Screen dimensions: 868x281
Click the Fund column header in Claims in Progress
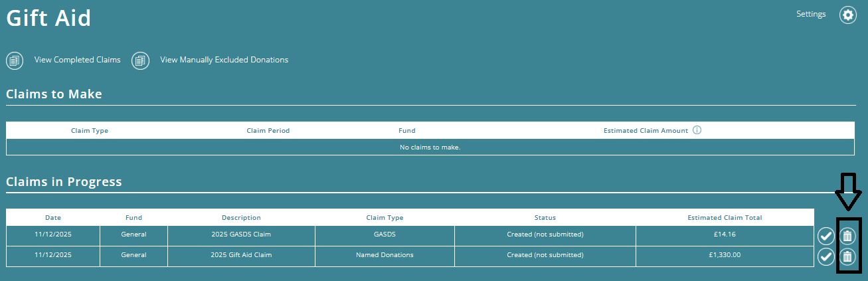pyautogui.click(x=133, y=217)
